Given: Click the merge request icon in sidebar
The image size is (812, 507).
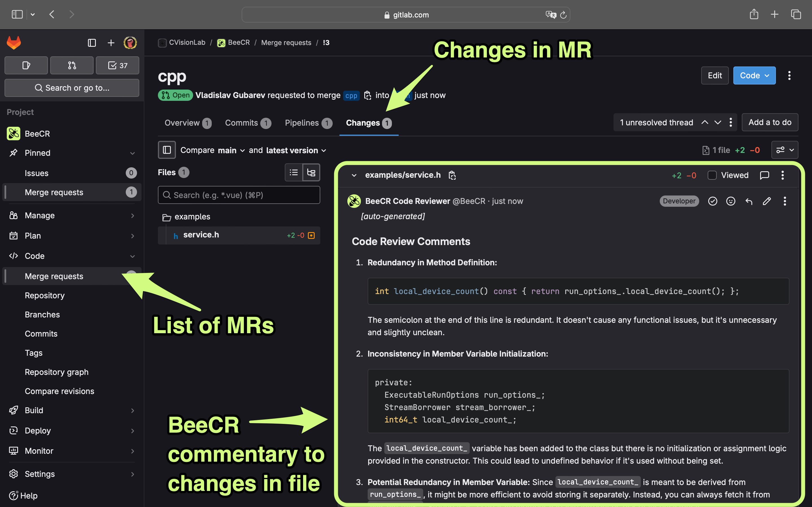Looking at the screenshot, I should click(71, 65).
